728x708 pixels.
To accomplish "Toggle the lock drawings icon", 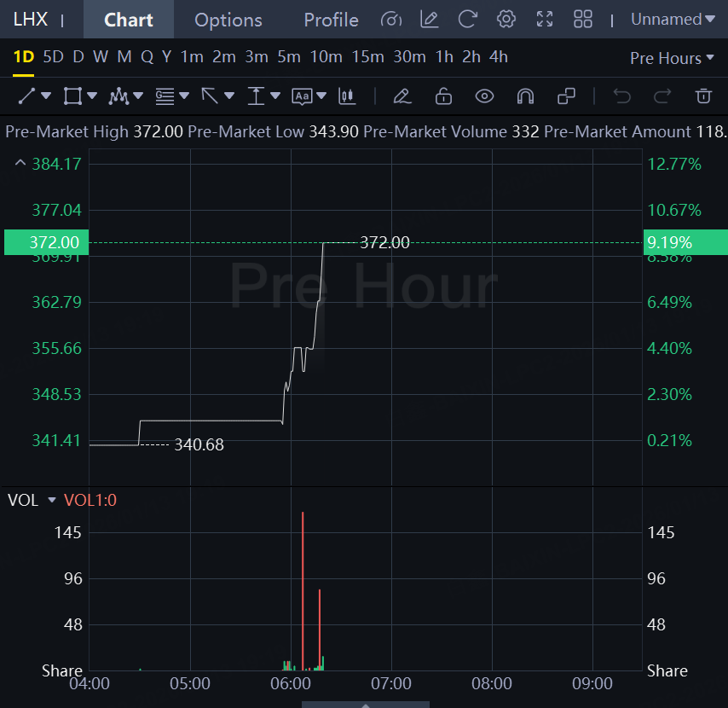I will (443, 96).
